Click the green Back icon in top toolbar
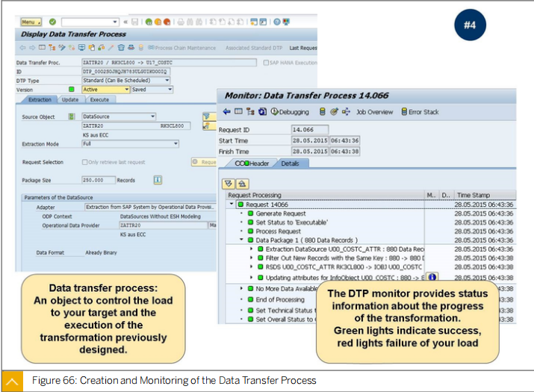This screenshot has height=392, width=534. click(149, 22)
